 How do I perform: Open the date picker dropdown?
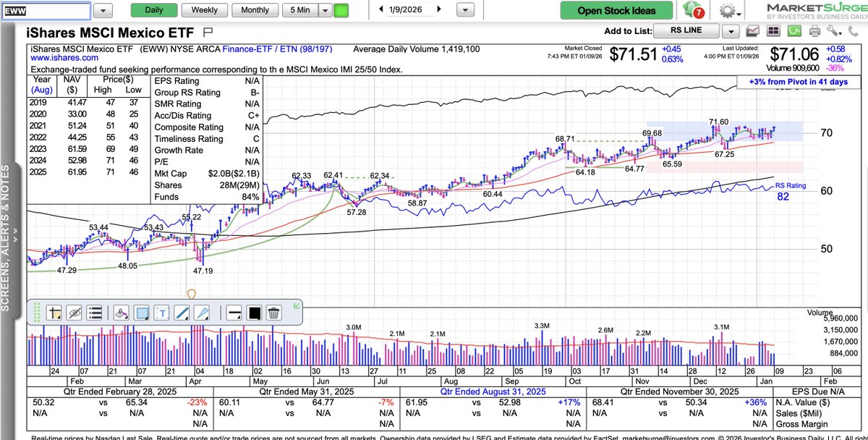(x=465, y=10)
